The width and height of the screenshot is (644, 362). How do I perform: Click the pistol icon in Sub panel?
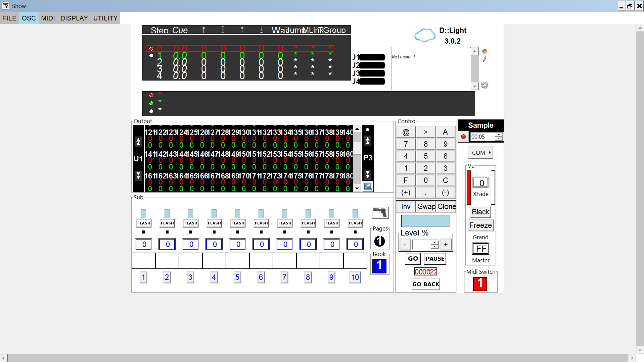(380, 213)
